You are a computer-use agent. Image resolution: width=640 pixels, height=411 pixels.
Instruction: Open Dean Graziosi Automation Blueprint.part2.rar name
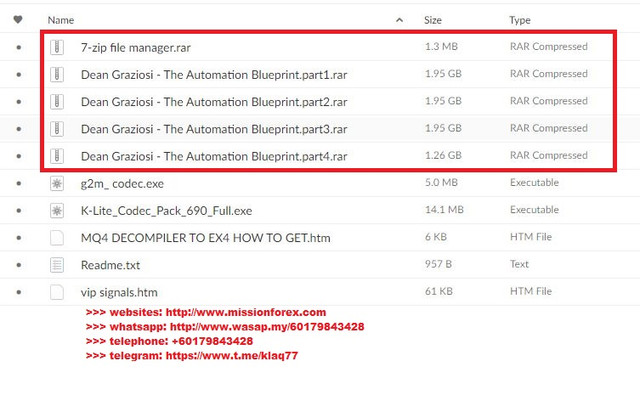coord(214,102)
